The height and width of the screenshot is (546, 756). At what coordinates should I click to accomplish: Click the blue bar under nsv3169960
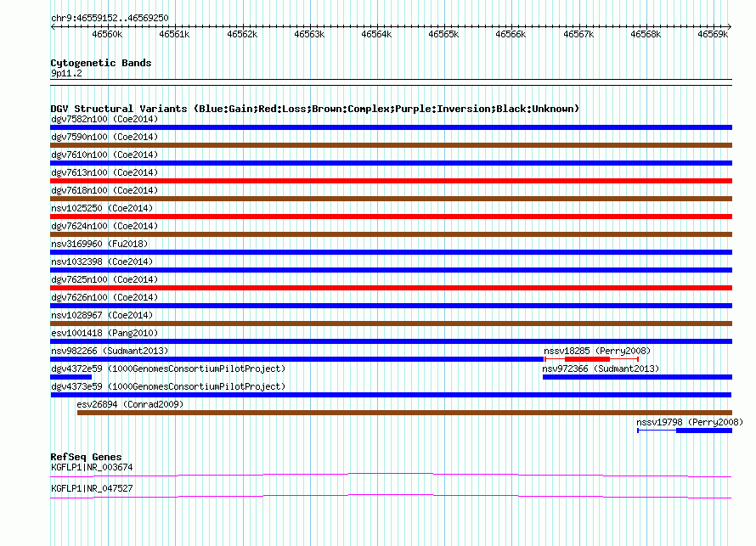(x=391, y=252)
